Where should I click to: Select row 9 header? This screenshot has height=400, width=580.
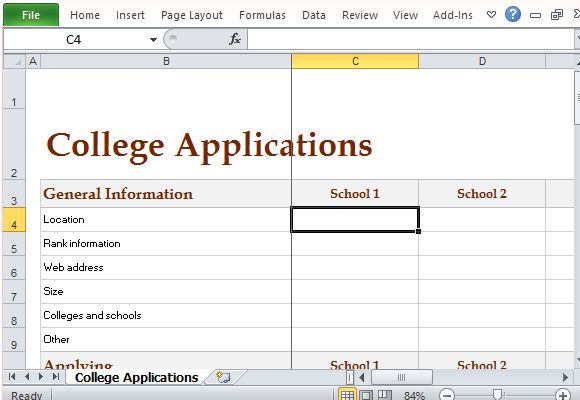[x=14, y=340]
